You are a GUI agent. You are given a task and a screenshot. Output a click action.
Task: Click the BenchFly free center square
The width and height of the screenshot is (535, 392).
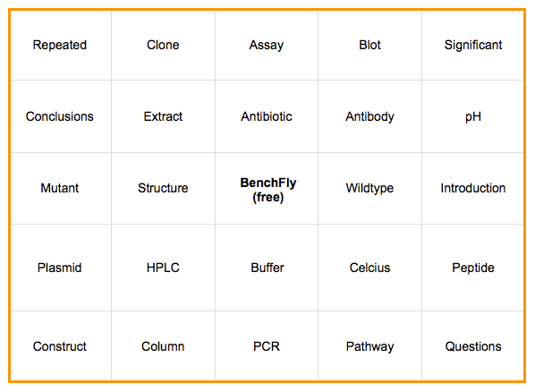(267, 188)
